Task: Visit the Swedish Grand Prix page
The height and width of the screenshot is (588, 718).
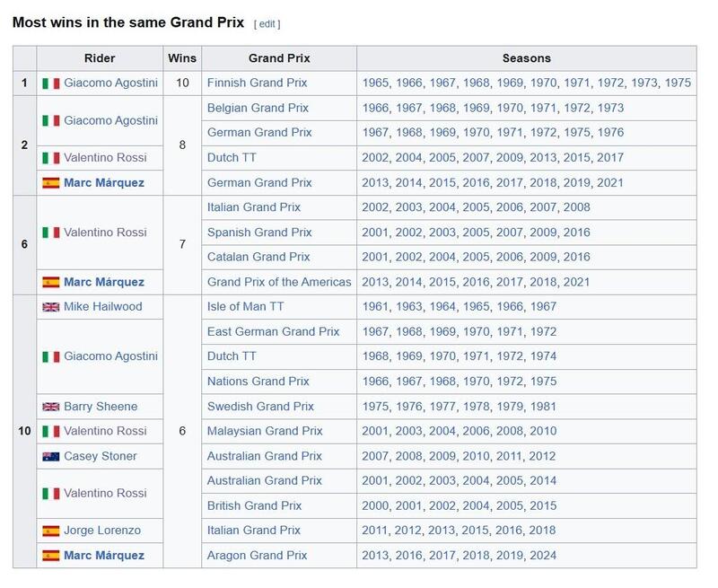Action: click(x=260, y=407)
